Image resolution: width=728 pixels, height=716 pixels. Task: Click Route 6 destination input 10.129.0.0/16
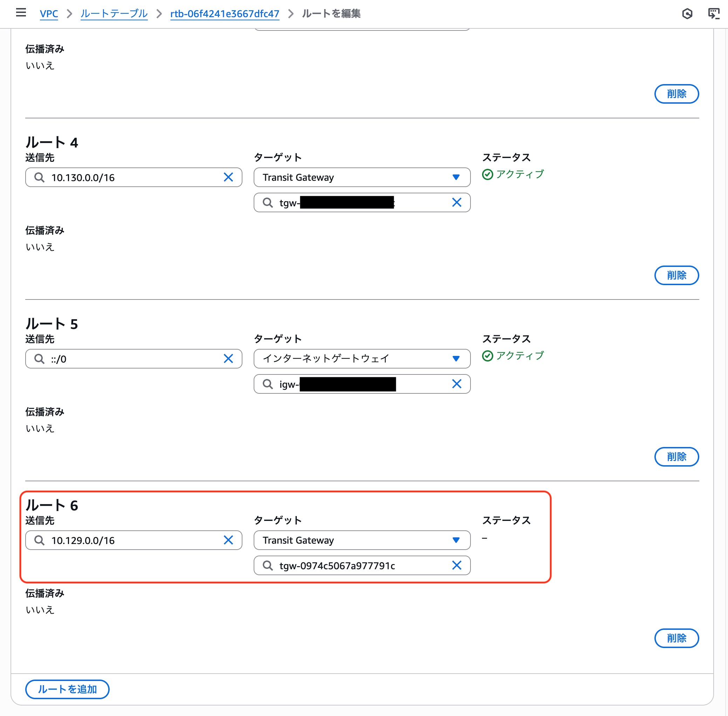132,540
